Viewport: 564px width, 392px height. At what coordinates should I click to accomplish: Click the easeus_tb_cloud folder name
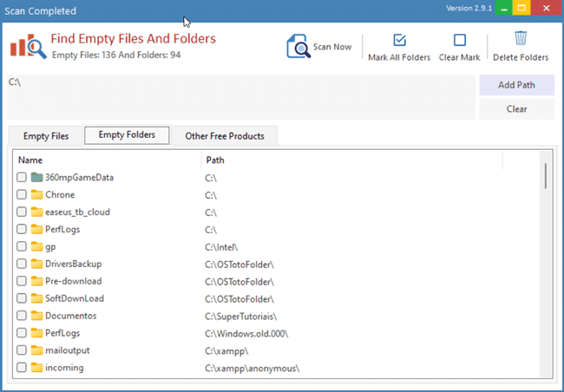(77, 212)
